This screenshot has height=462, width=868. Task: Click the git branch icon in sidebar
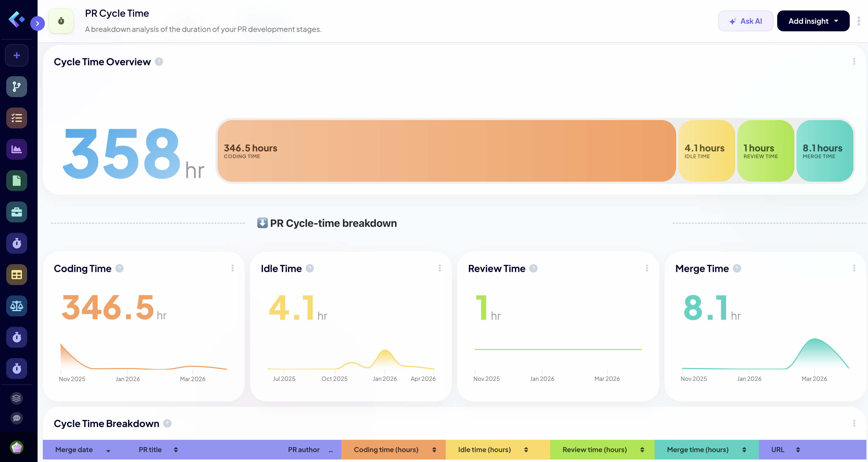click(x=16, y=87)
